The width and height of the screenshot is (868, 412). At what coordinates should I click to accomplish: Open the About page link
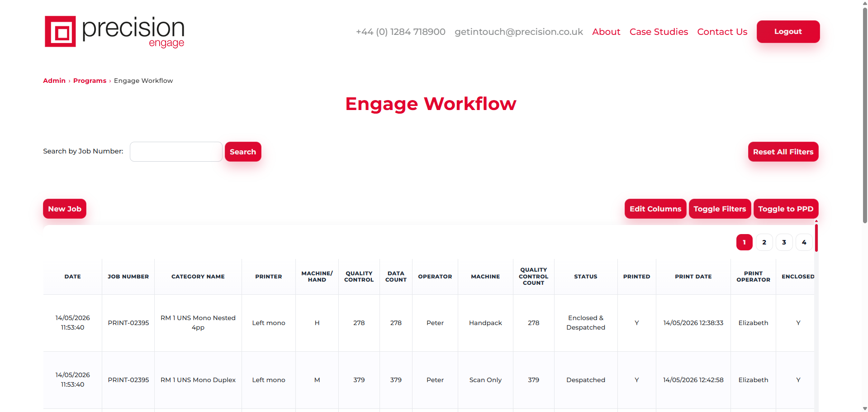pos(606,32)
